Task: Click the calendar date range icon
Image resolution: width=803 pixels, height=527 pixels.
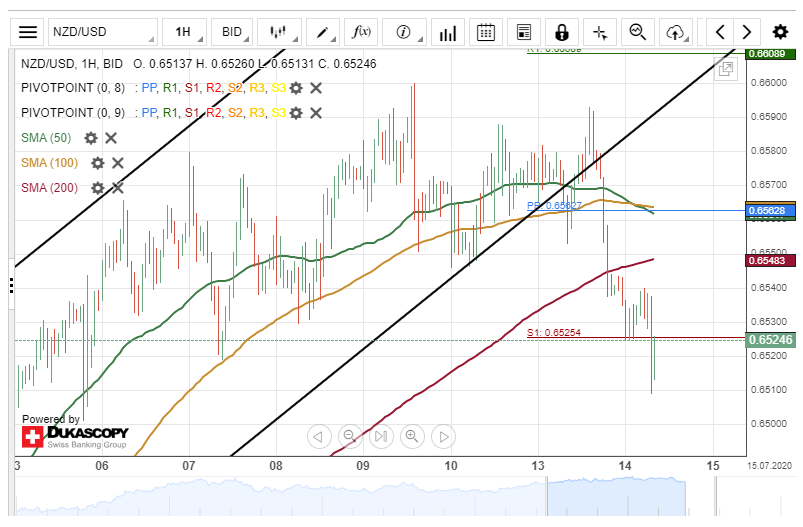Action: (x=486, y=32)
